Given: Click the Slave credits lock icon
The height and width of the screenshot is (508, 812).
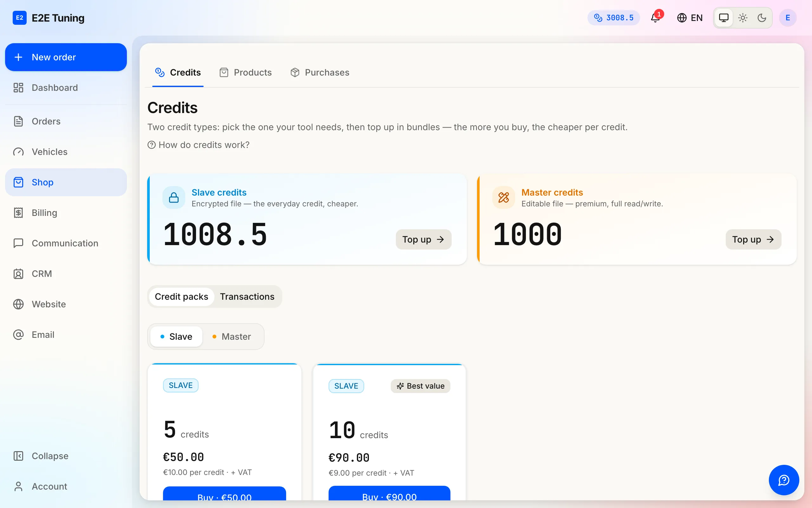Looking at the screenshot, I should coord(174,197).
